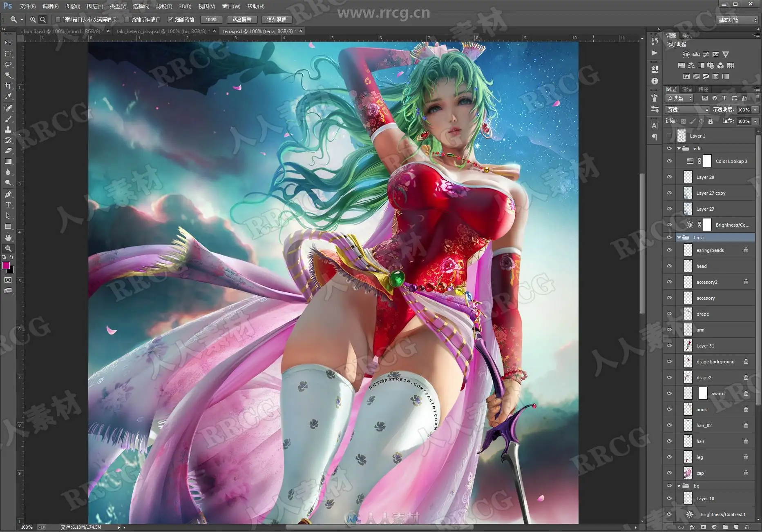Select the Horizontal Type tool
Image resolution: width=762 pixels, height=532 pixels.
[x=8, y=205]
